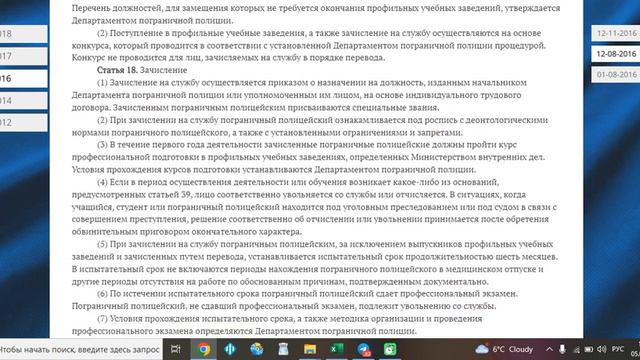Open network status tray icon
The height and width of the screenshot is (360, 640).
[x=576, y=350]
